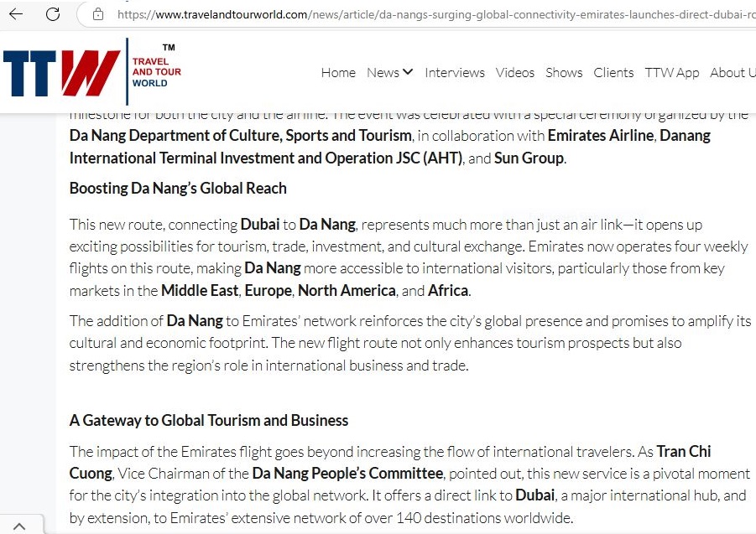Open the TTW App menu item
This screenshot has height=534, width=756.
coord(671,73)
